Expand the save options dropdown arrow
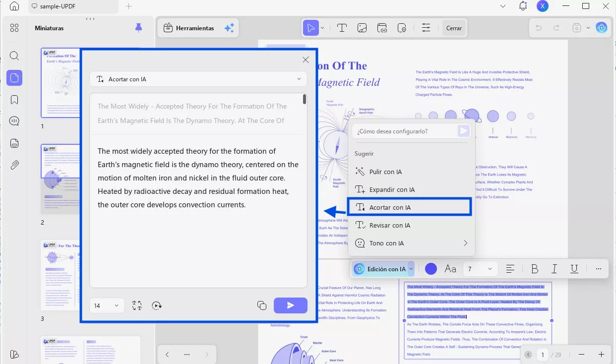 click(588, 28)
